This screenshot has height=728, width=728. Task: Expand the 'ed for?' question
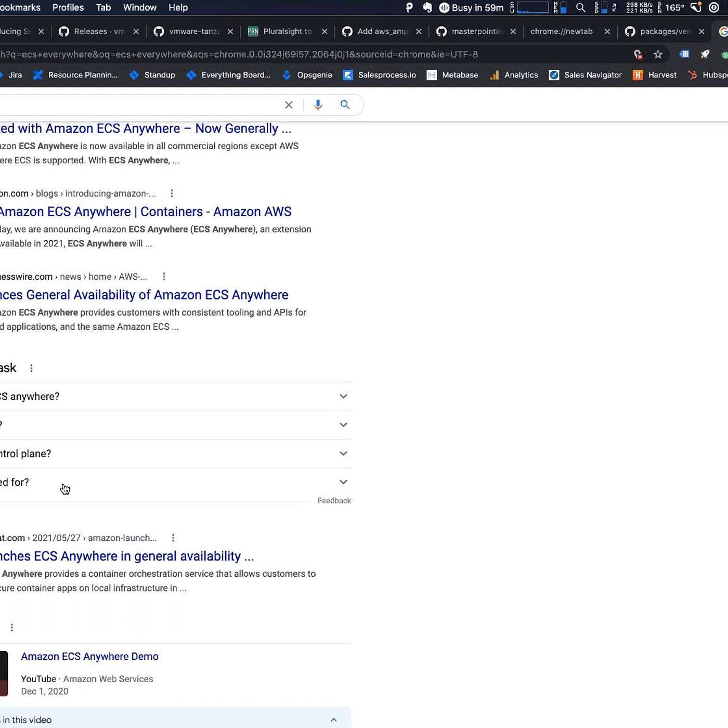point(343,482)
